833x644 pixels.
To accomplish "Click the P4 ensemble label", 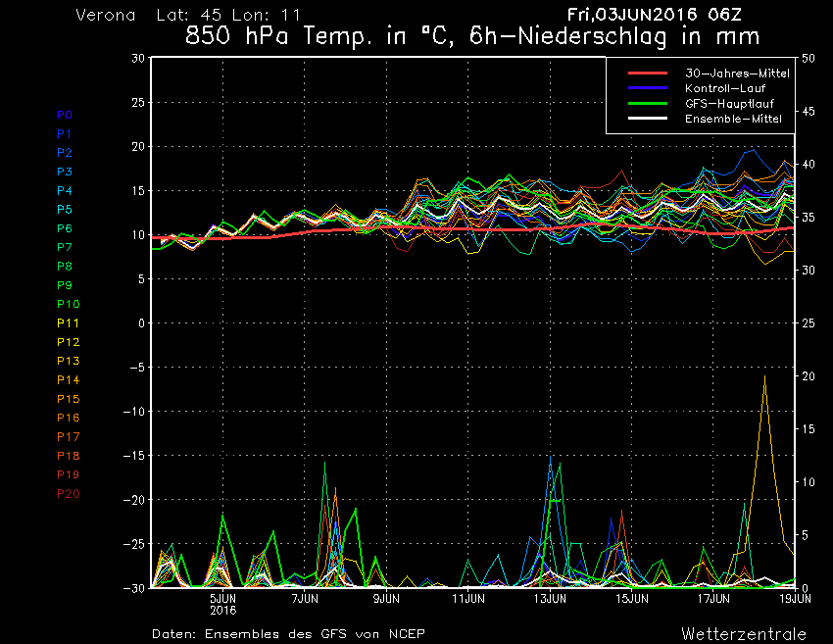I will click(x=65, y=191).
